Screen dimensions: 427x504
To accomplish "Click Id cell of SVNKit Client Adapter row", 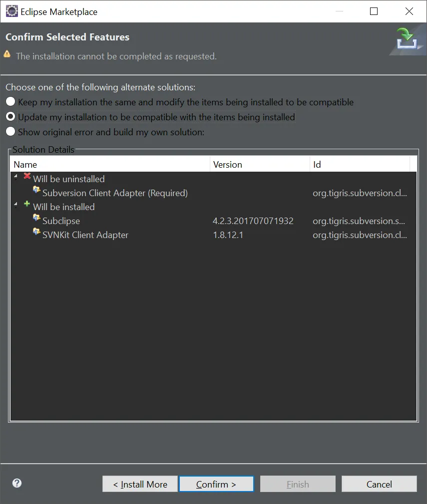I will point(360,235).
